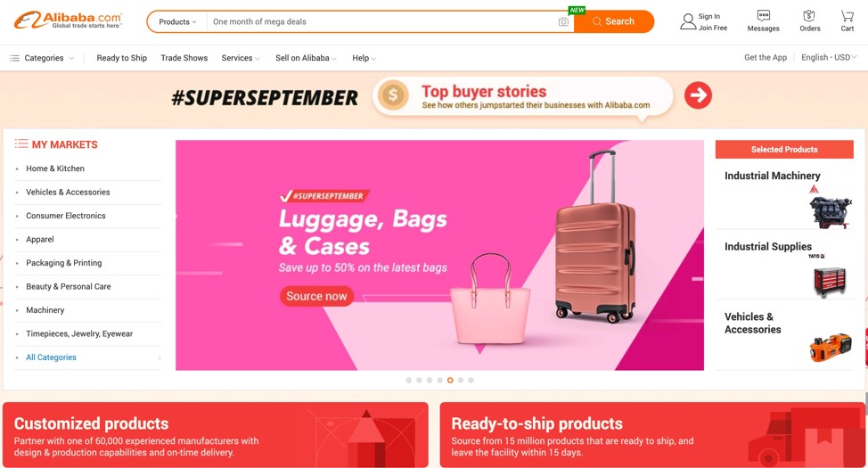Click the Alibaba.com logo

pos(68,21)
